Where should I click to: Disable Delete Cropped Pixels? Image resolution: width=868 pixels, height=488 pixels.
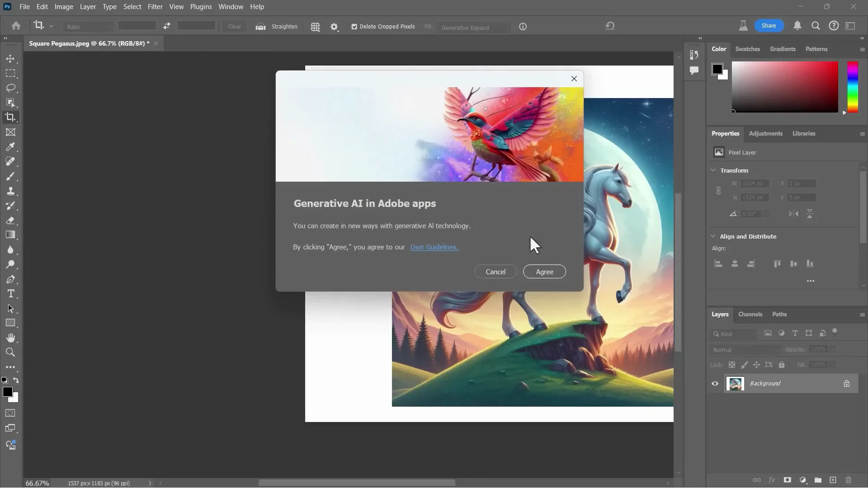(x=354, y=27)
